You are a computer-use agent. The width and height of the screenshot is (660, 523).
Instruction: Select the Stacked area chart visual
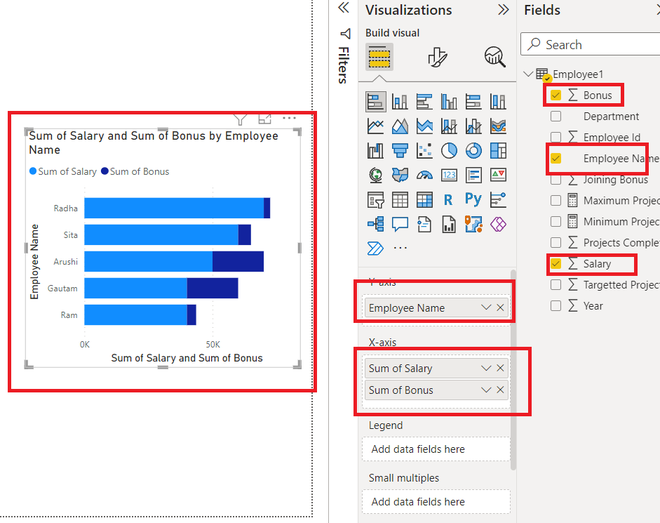click(x=424, y=126)
